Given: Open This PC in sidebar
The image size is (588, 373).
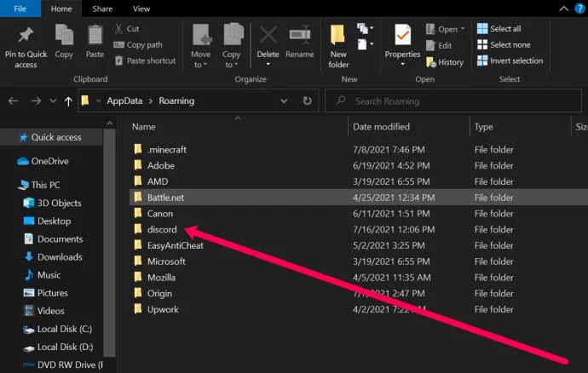Looking at the screenshot, I should [x=39, y=185].
